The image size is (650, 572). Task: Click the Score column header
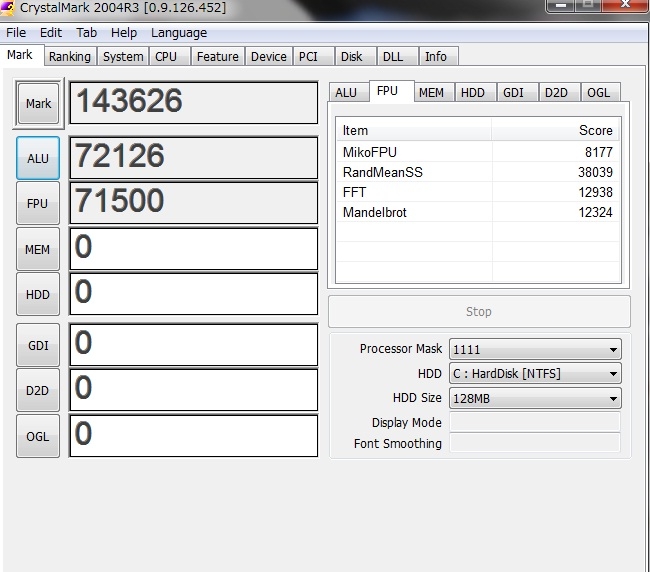tap(555, 130)
